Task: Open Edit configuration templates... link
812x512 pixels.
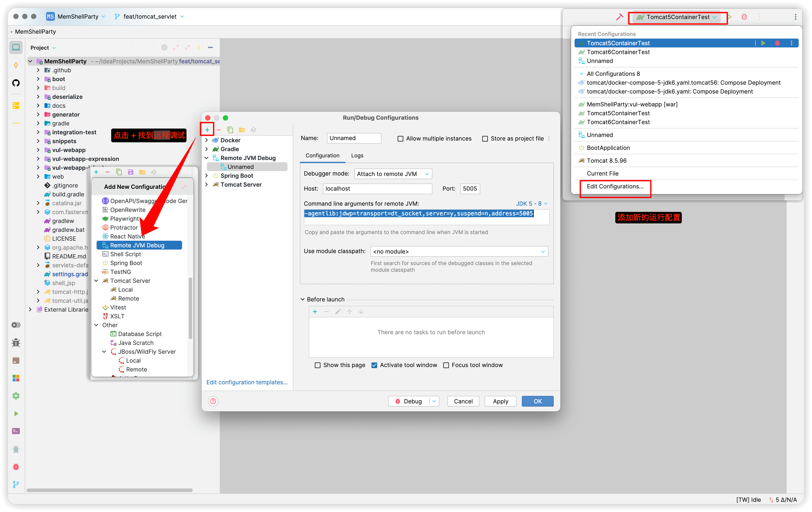Action: point(247,382)
